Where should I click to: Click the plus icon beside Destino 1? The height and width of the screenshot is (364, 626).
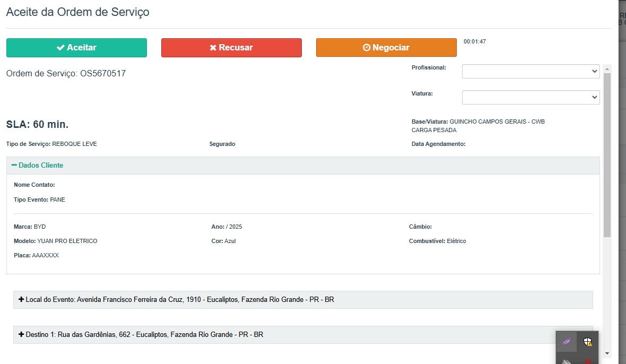click(21, 335)
